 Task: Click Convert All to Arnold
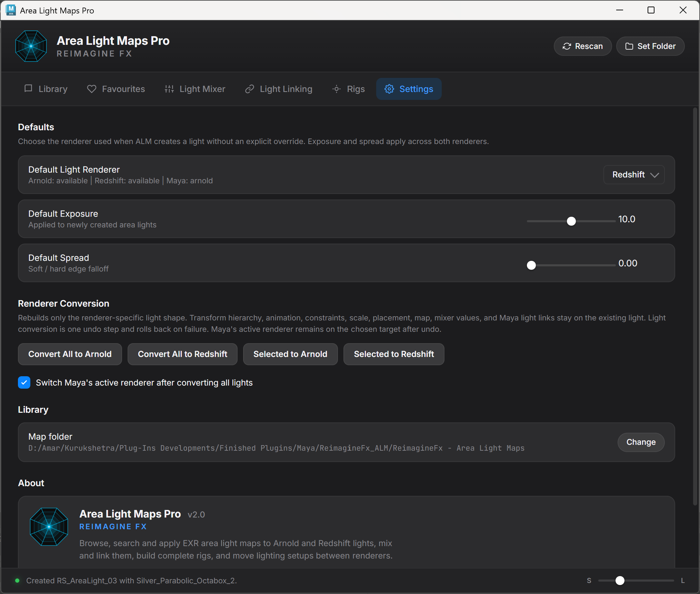click(70, 354)
